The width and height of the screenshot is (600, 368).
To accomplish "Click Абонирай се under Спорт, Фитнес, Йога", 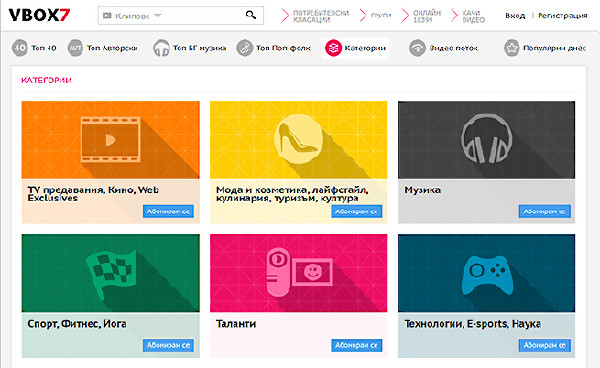I will click(x=168, y=345).
